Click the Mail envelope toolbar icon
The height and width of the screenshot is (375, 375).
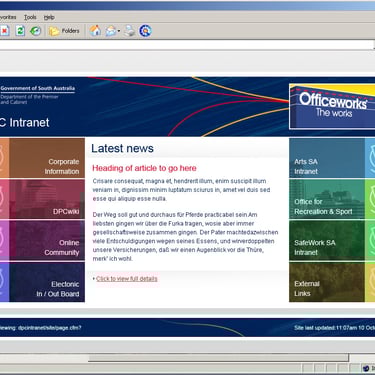[x=111, y=31]
